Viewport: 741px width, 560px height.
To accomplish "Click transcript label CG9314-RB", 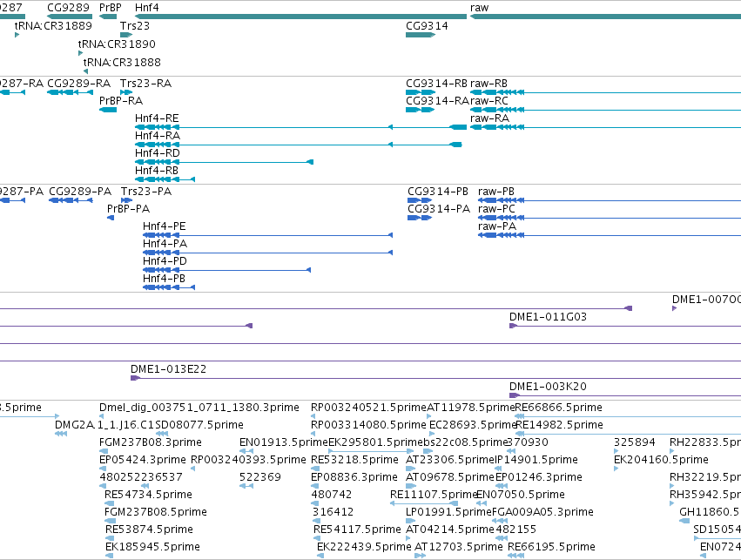I will coord(436,84).
